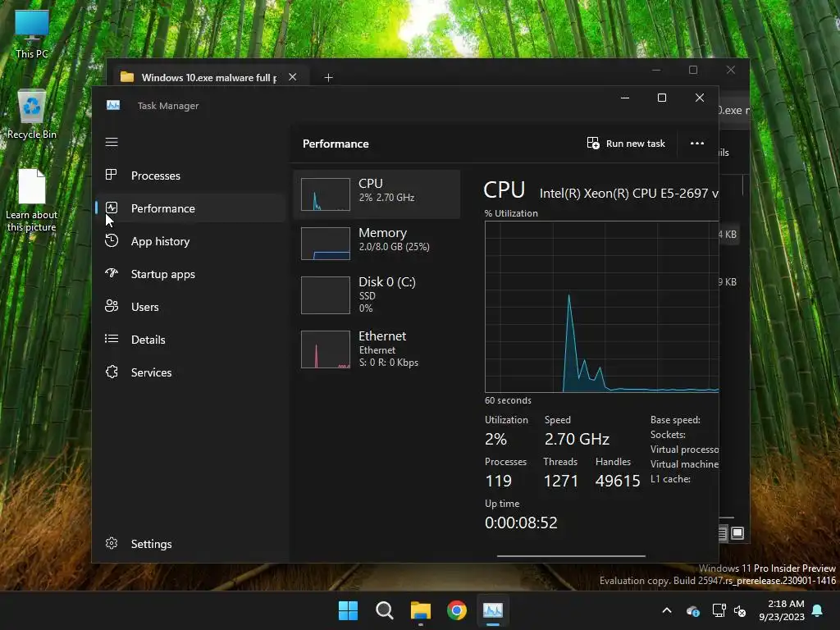Open taskbar Search
The width and height of the screenshot is (840, 630).
[x=385, y=610]
